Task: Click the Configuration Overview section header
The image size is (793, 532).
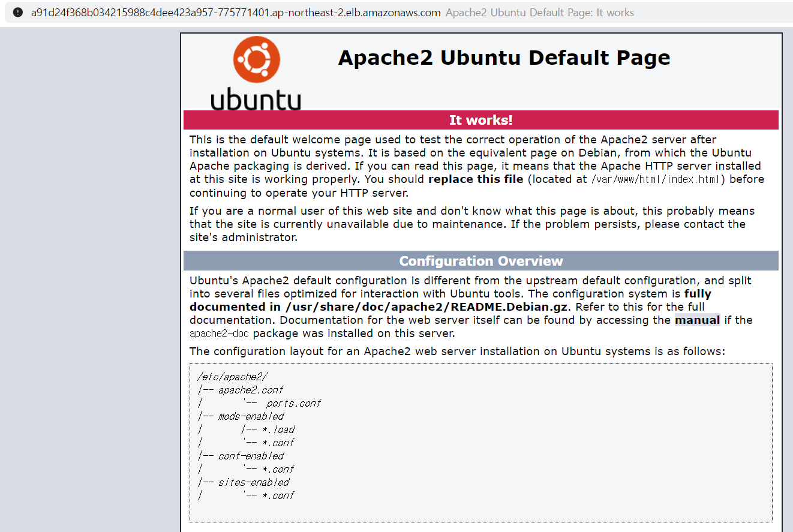Action: (480, 261)
